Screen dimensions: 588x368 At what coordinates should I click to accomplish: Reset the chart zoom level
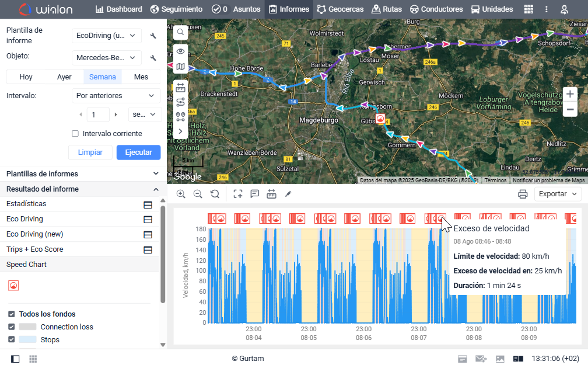215,194
